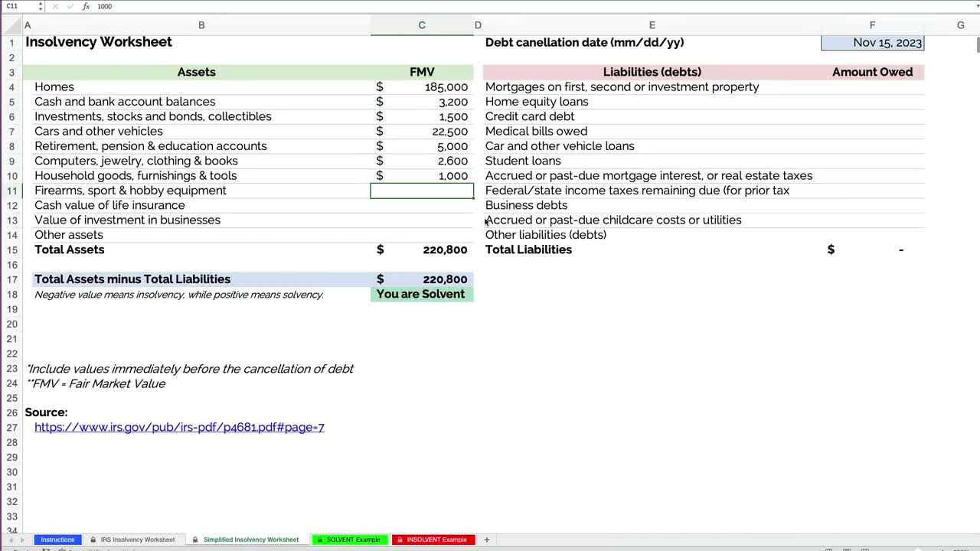
Task: Switch to the Instructions tab
Action: click(x=57, y=540)
